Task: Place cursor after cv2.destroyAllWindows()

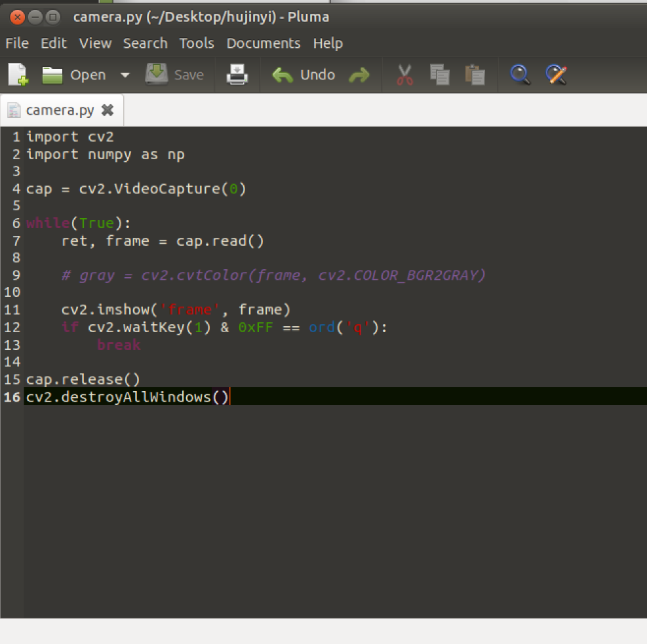Action: [229, 396]
